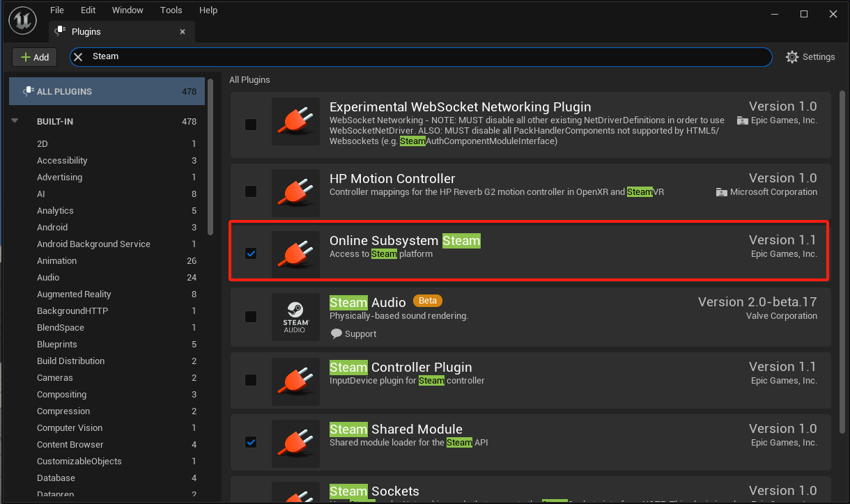Click into the plugin search field
Screen dimensions: 850x504
418,57
